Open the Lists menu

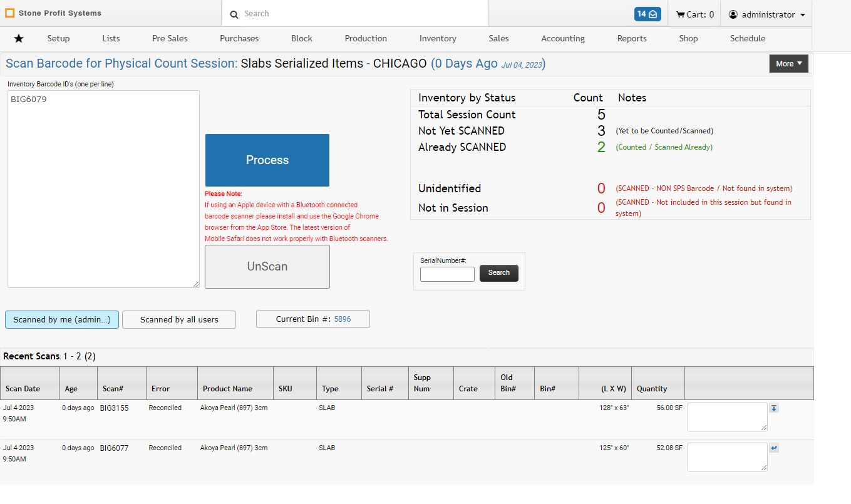(111, 38)
